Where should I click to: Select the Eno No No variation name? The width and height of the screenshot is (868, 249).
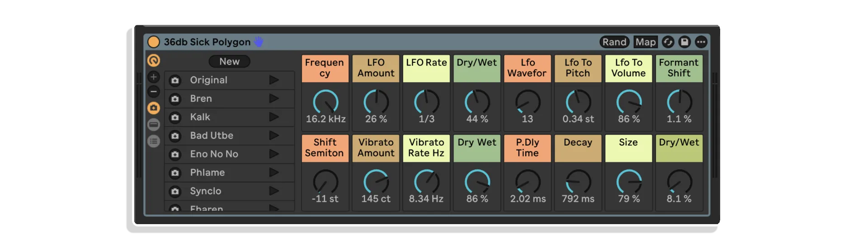click(x=214, y=154)
